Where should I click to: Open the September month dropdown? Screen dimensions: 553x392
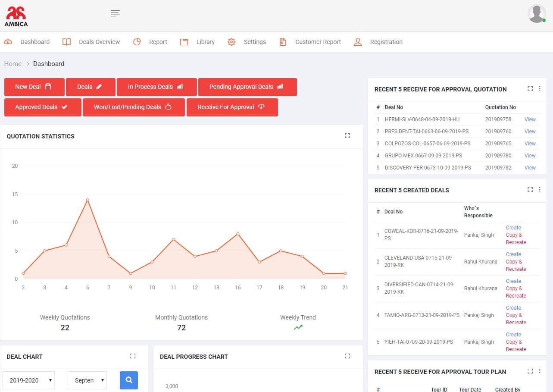pos(87,380)
